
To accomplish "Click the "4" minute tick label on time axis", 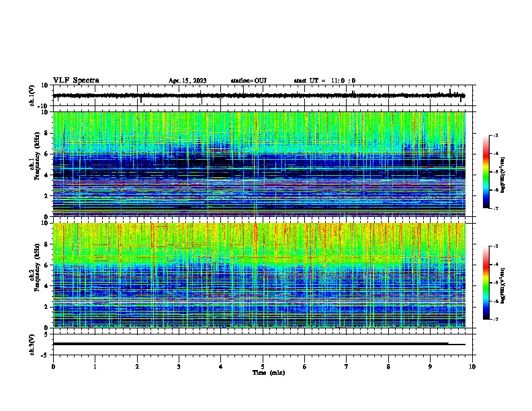I will pyautogui.click(x=221, y=367).
